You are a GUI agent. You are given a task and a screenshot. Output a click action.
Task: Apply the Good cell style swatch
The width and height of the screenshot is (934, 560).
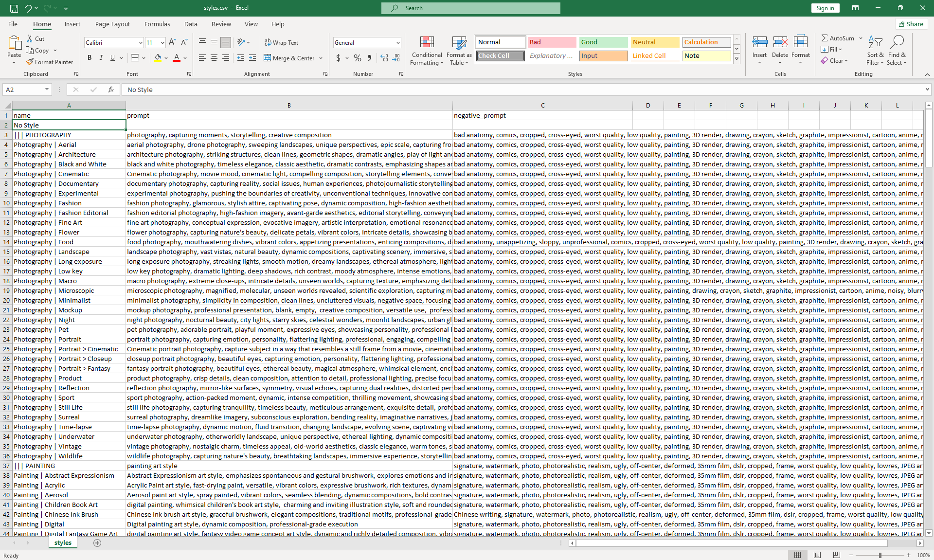603,42
